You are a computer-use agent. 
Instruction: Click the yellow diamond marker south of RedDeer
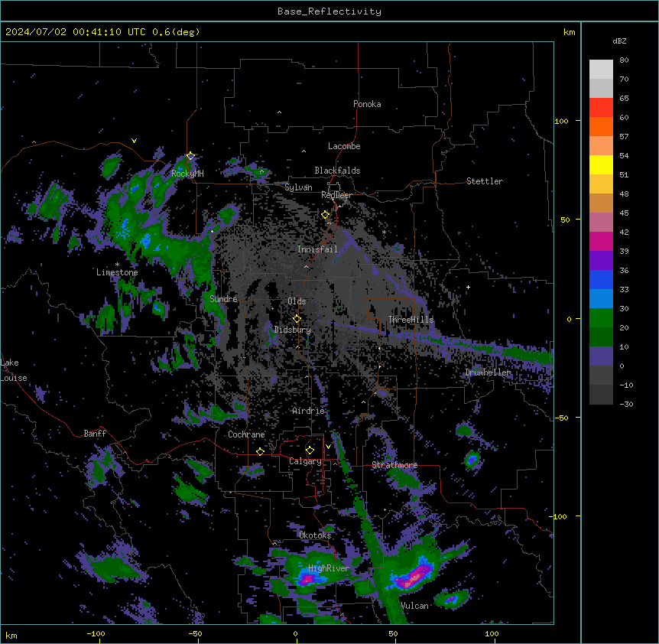click(x=326, y=215)
